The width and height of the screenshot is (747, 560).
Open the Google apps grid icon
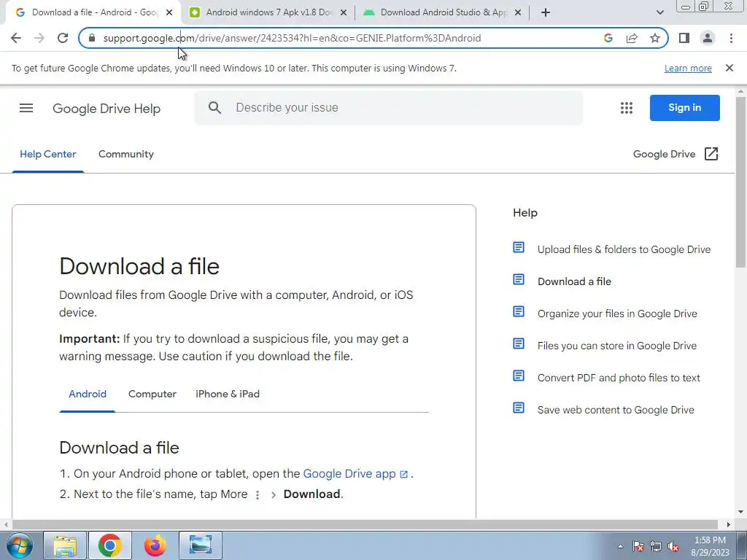(x=627, y=108)
